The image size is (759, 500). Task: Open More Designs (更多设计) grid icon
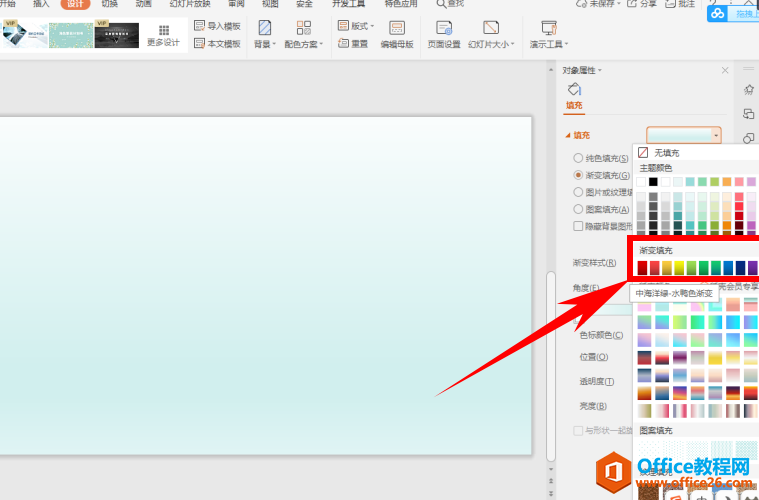click(164, 30)
